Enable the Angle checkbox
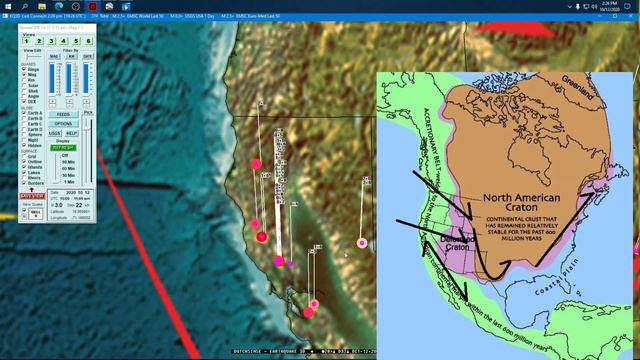The width and height of the screenshot is (640, 360). pos(24,96)
